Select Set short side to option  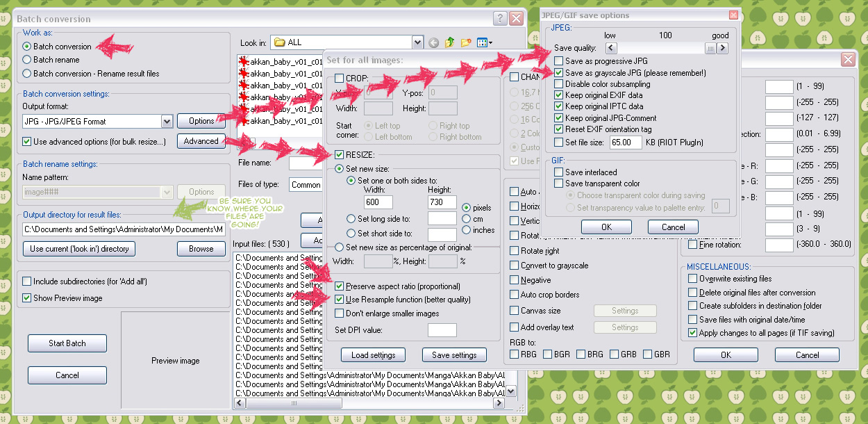(351, 234)
